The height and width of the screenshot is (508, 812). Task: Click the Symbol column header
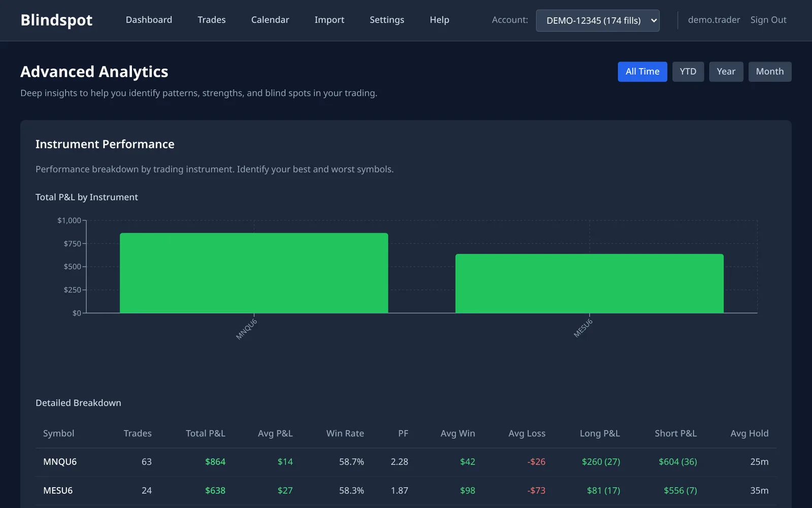pos(58,433)
